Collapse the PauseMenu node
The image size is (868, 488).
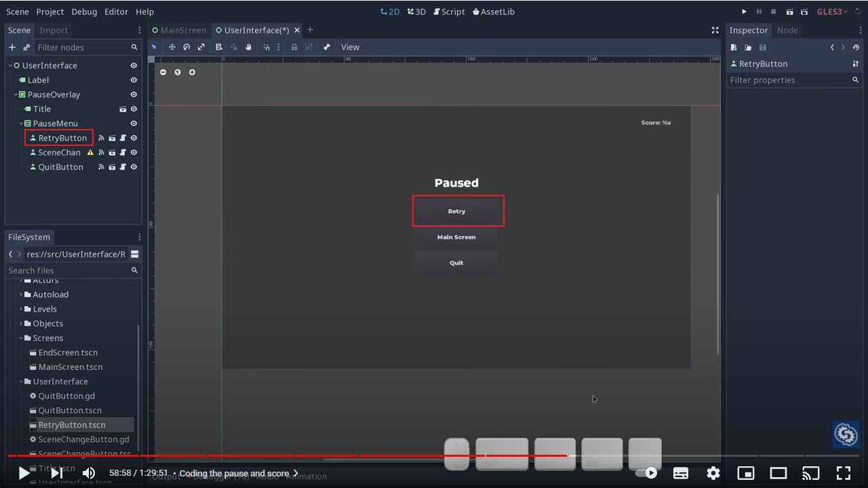tap(21, 124)
